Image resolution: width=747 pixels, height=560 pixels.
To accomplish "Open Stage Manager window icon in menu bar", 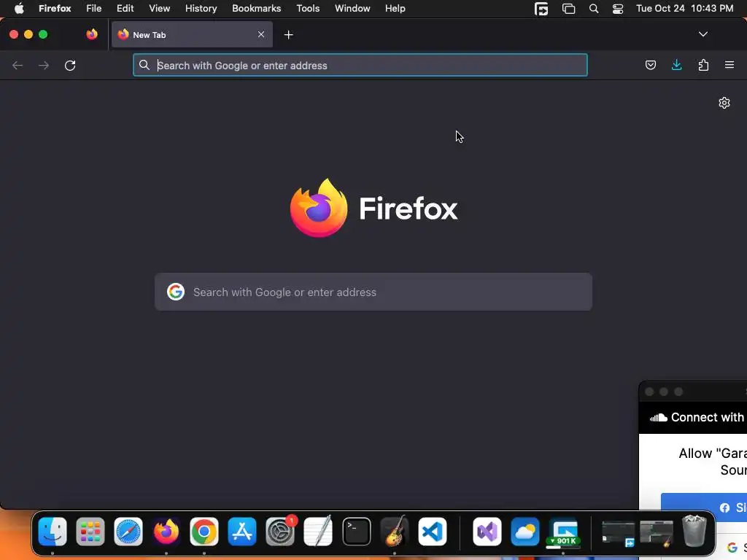I will pos(569,9).
